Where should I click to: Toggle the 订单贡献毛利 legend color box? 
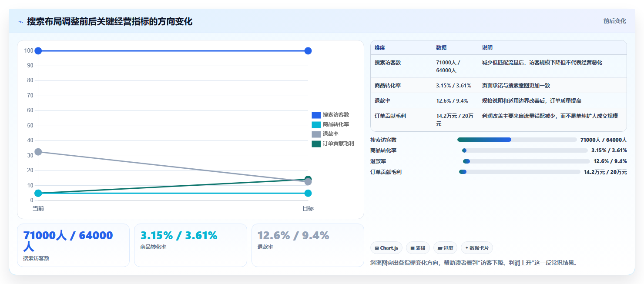[x=316, y=144]
